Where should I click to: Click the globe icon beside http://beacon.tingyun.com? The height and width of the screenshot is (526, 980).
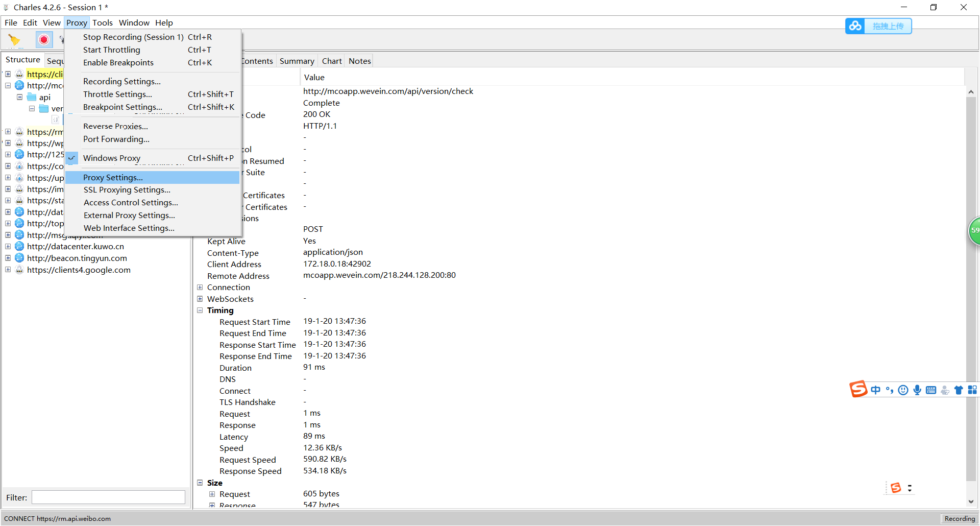click(x=19, y=258)
